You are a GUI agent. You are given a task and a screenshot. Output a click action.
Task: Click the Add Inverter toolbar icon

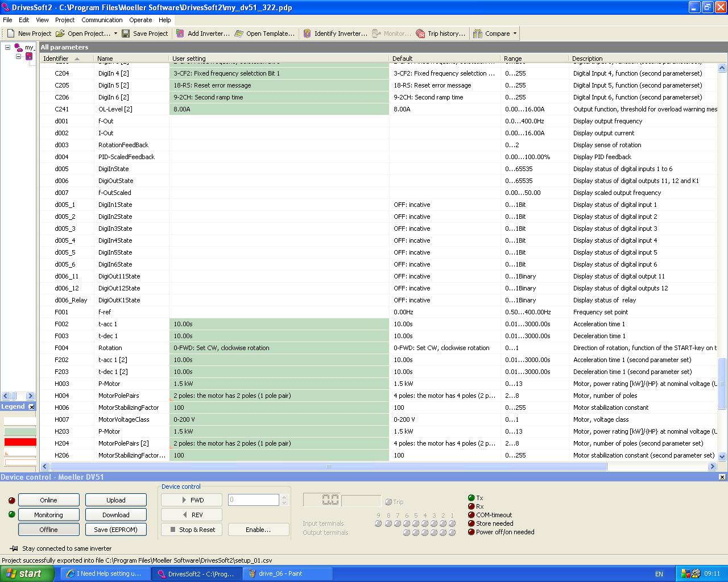[180, 34]
